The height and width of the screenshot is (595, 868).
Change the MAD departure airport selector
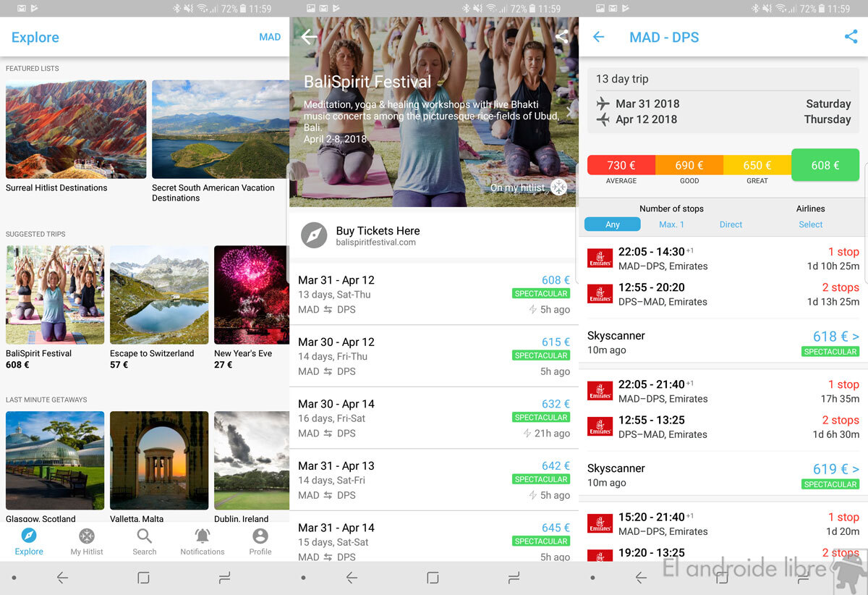(x=270, y=37)
